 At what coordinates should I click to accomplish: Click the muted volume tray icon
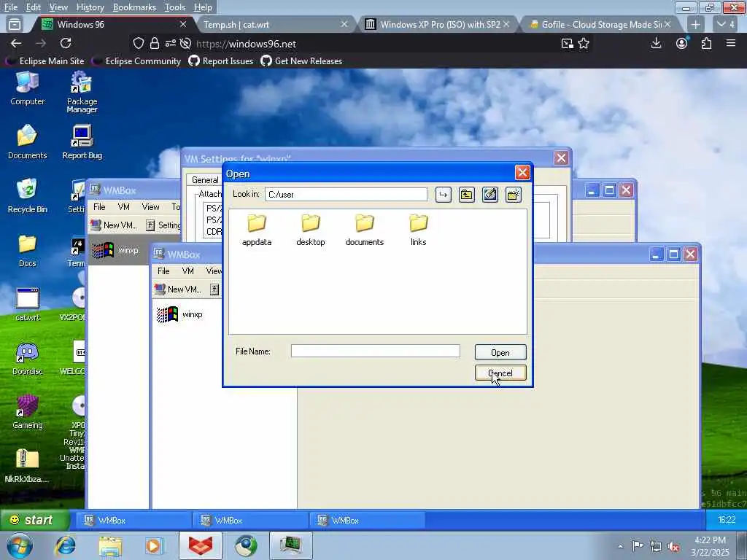click(673, 546)
